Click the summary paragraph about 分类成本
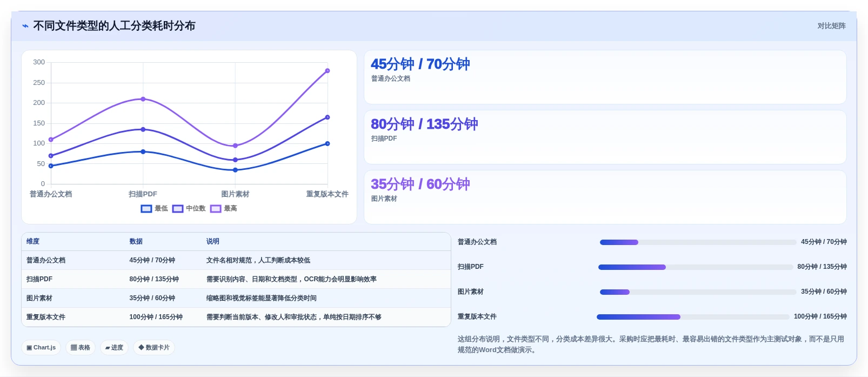868x377 pixels. [651, 345]
